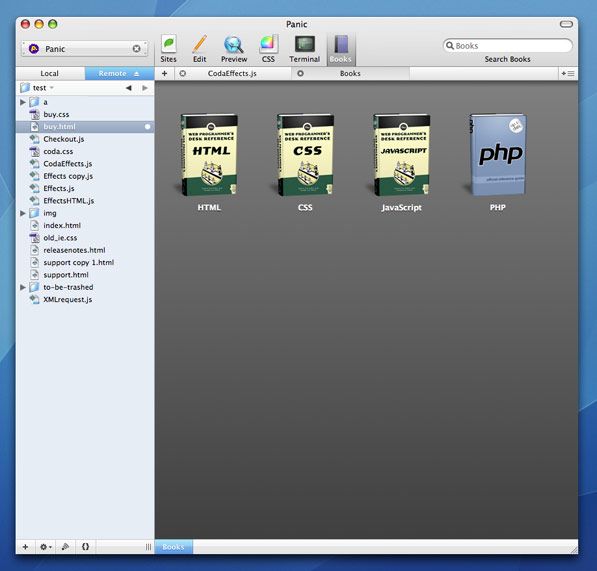Close the Books document tab
The width and height of the screenshot is (597, 571).
pyautogui.click(x=300, y=73)
